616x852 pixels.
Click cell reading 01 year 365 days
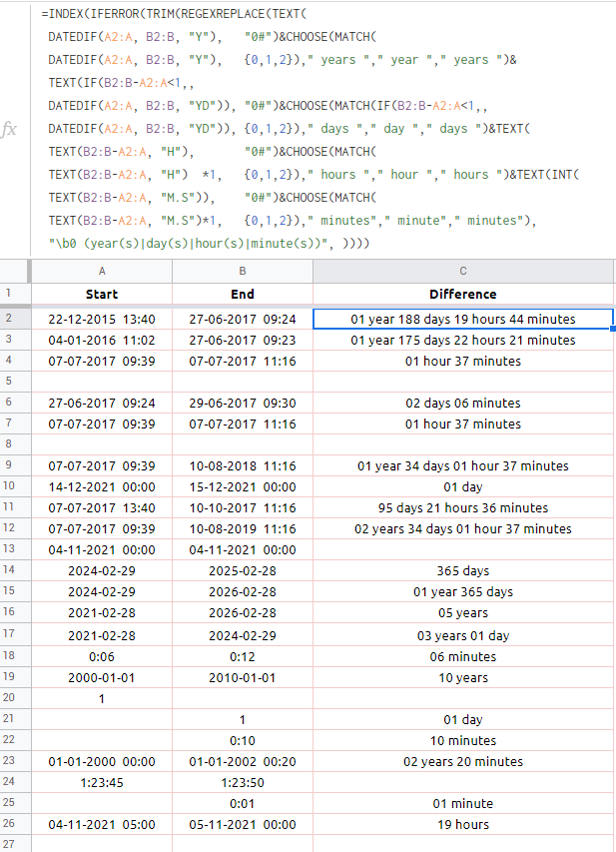click(x=463, y=591)
